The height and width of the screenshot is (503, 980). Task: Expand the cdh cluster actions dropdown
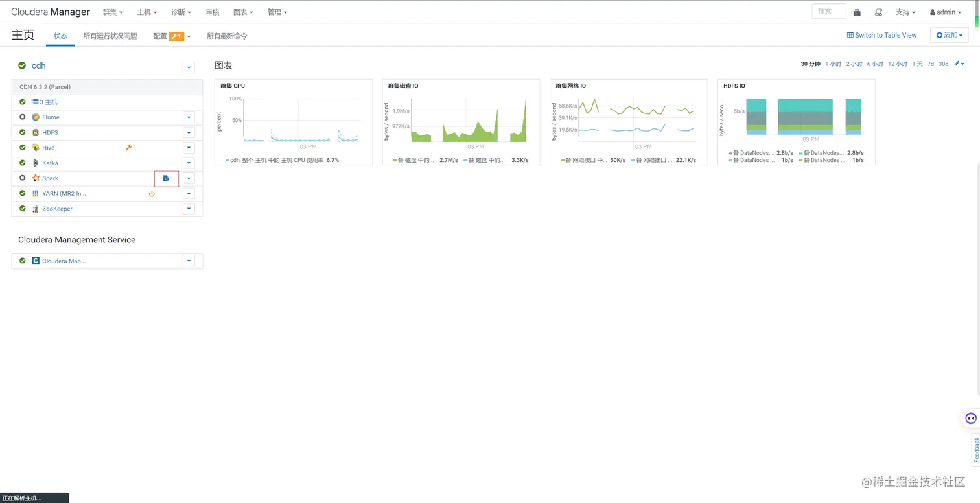[x=189, y=67]
